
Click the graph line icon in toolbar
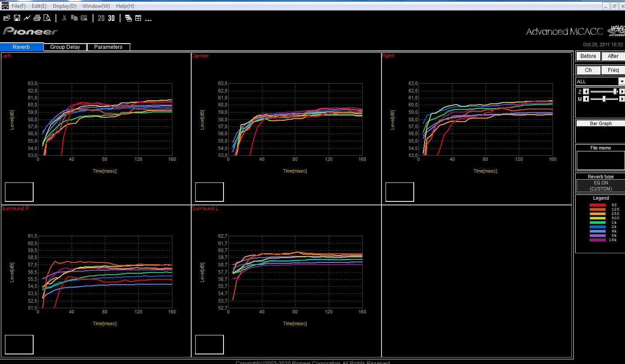tap(27, 18)
